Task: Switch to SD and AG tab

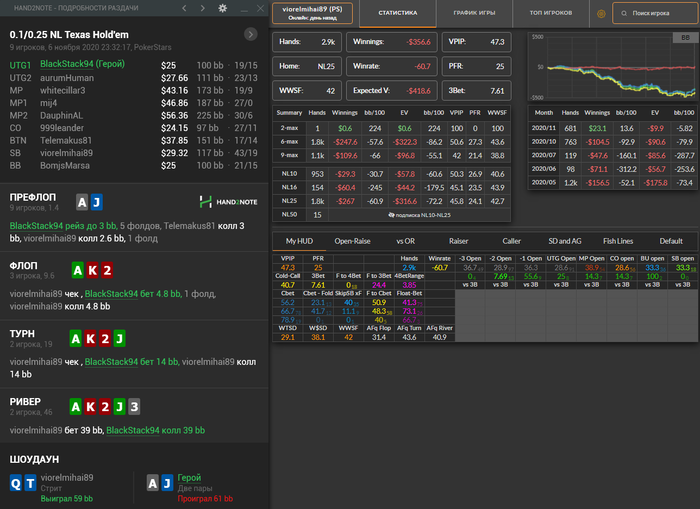Action: 565,241
